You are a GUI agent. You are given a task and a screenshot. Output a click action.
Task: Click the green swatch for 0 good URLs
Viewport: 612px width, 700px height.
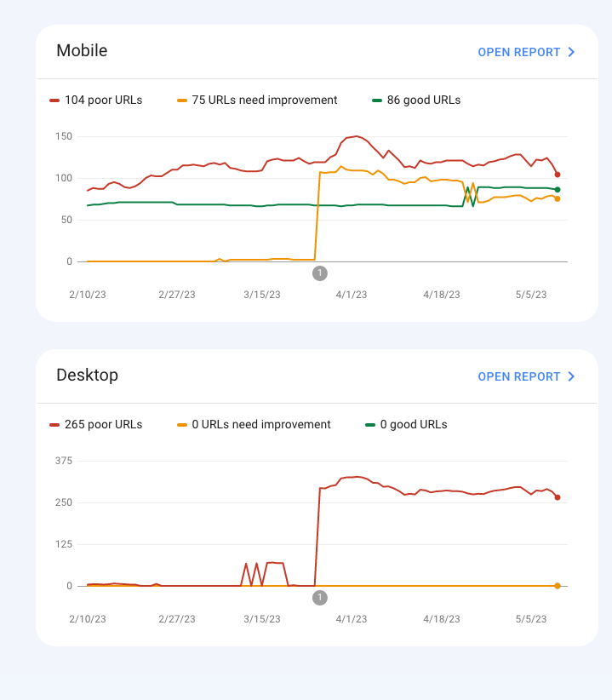[370, 425]
